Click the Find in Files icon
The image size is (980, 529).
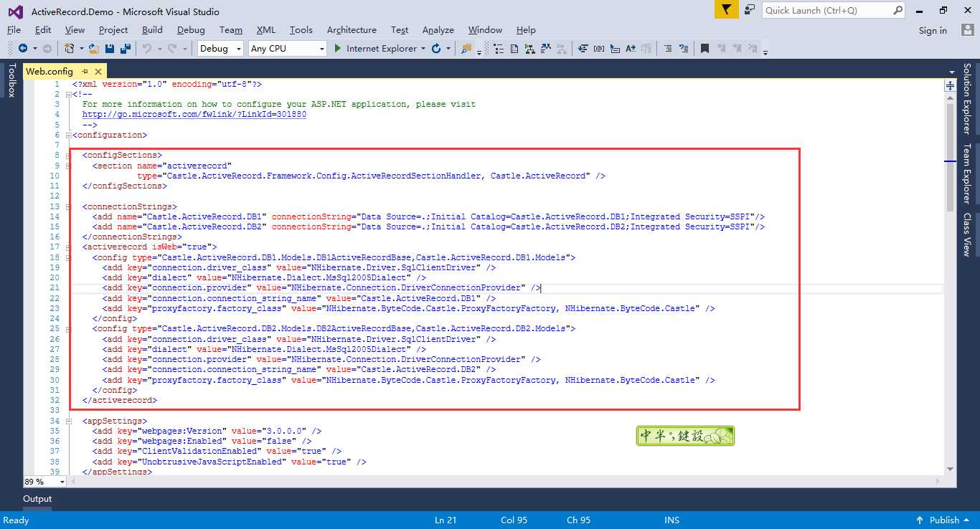(466, 49)
